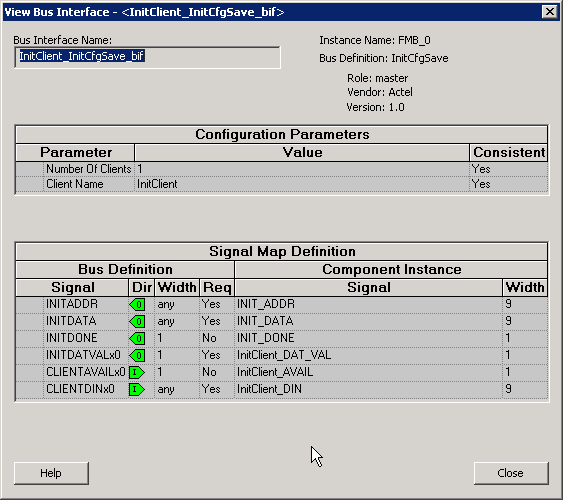This screenshot has height=500, width=563.
Task: Click the Bus Interface Name text field
Action: point(147,57)
